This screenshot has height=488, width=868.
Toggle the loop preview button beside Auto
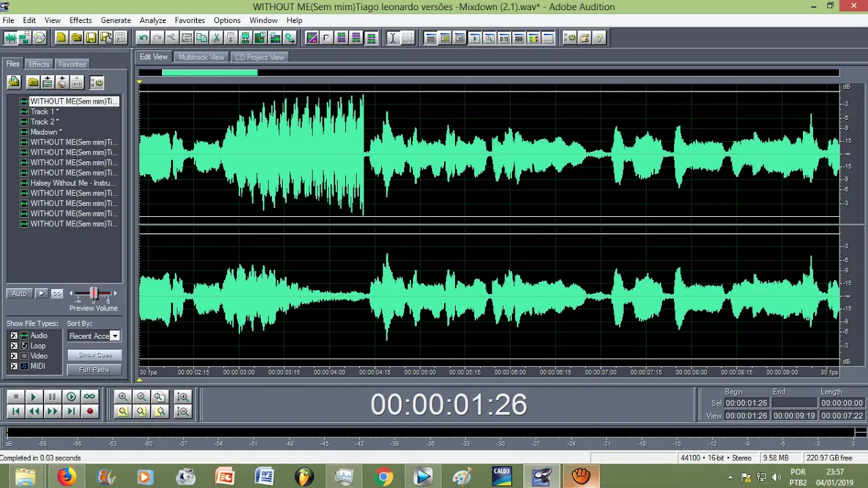[x=57, y=293]
